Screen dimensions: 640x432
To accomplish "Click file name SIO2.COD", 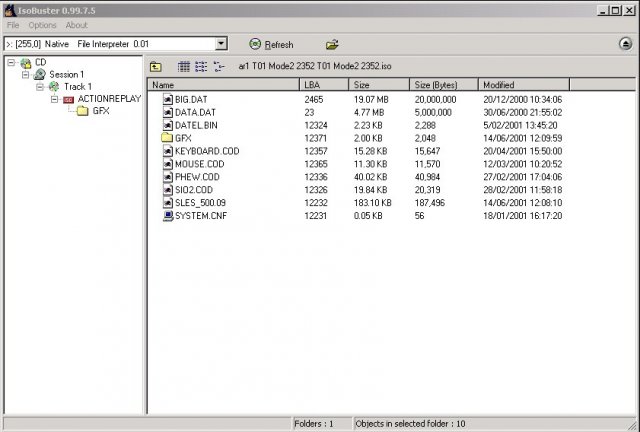I will [194, 190].
